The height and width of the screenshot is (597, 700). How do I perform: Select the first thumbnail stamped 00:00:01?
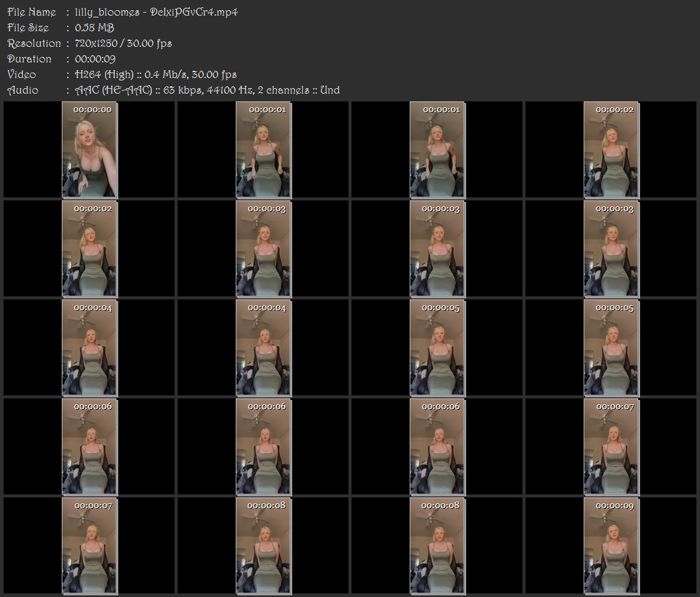pyautogui.click(x=263, y=149)
